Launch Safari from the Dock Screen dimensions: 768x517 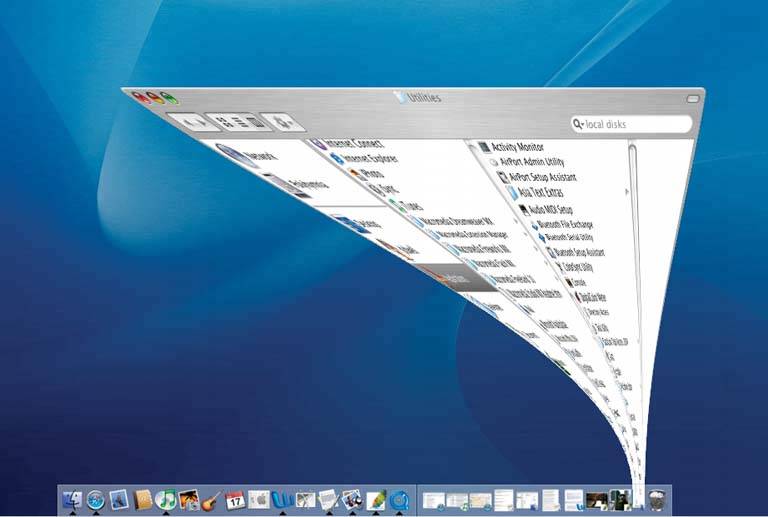click(96, 498)
